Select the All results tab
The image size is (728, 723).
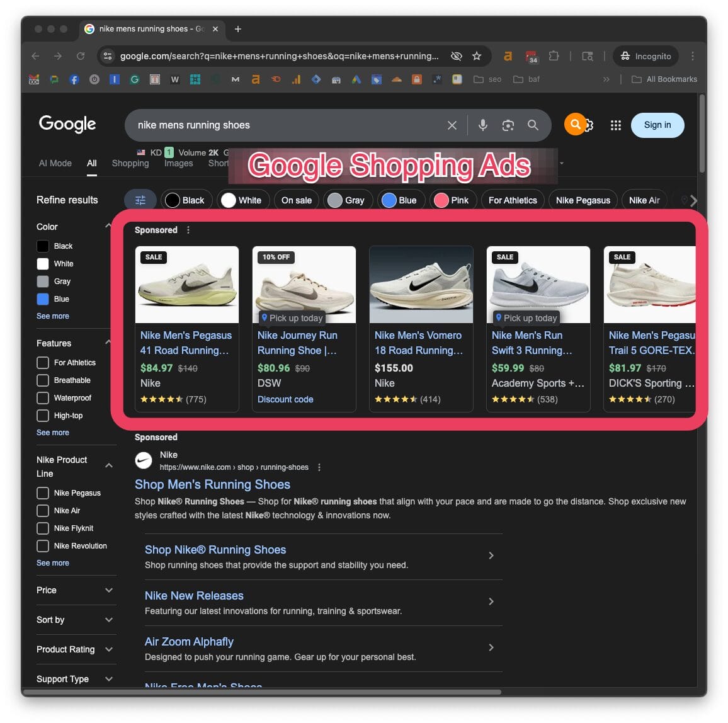point(92,164)
